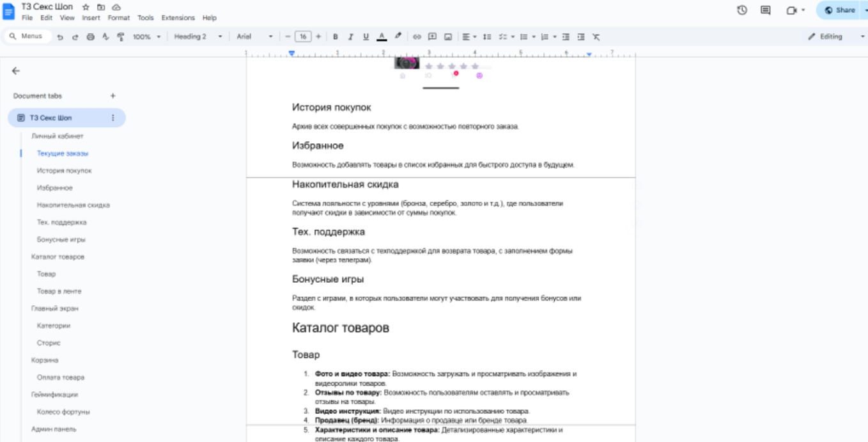This screenshot has width=868, height=442.
Task: Decrease font size with minus button
Action: [x=288, y=37]
